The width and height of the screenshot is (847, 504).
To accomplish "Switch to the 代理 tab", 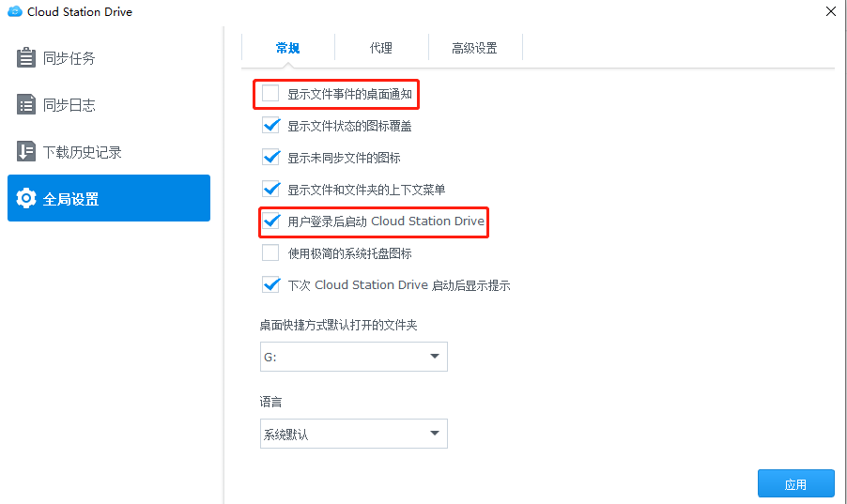I will click(x=381, y=48).
